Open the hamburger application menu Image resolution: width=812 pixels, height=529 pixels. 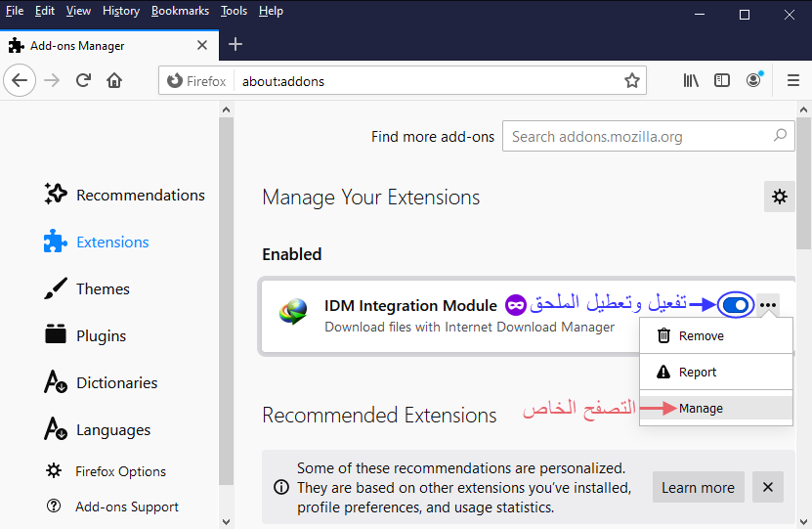(x=792, y=80)
